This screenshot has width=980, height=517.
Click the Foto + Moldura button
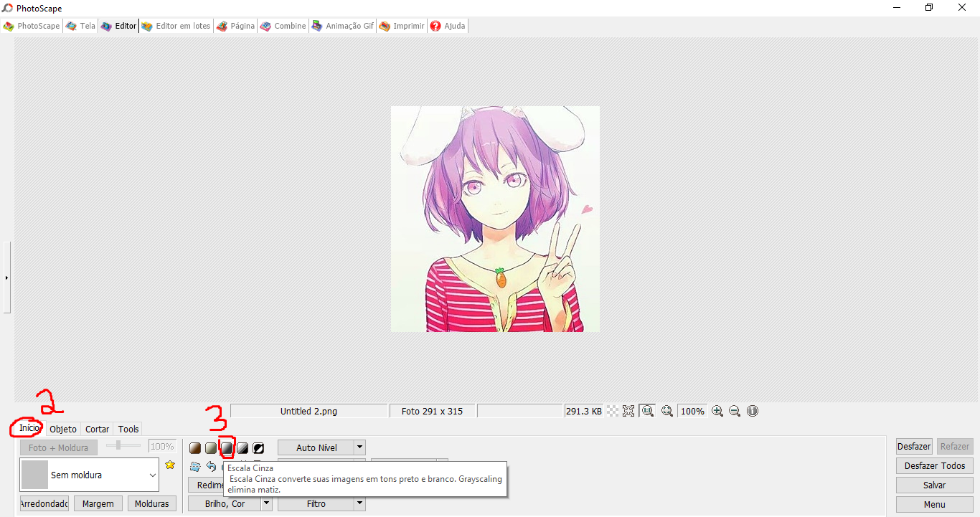(x=58, y=447)
